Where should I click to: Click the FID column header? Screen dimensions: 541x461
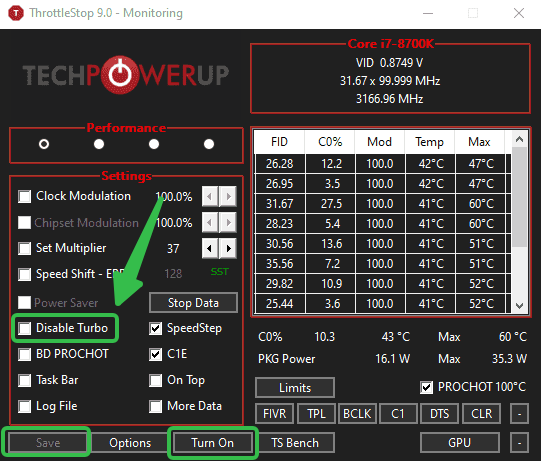tap(279, 142)
